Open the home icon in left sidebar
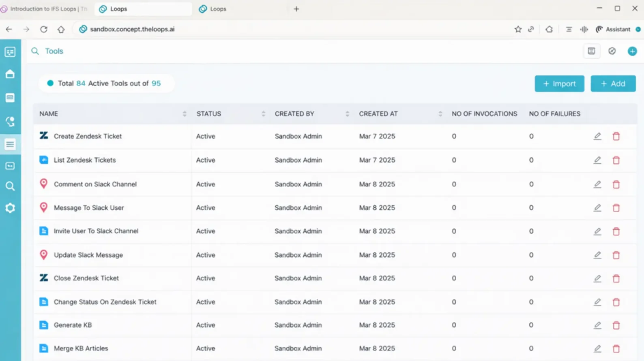This screenshot has height=361, width=644. 10,74
